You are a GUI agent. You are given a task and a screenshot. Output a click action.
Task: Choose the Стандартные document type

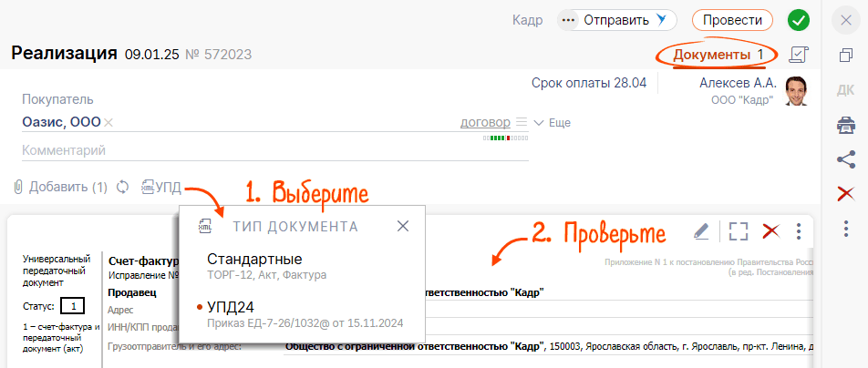(253, 260)
